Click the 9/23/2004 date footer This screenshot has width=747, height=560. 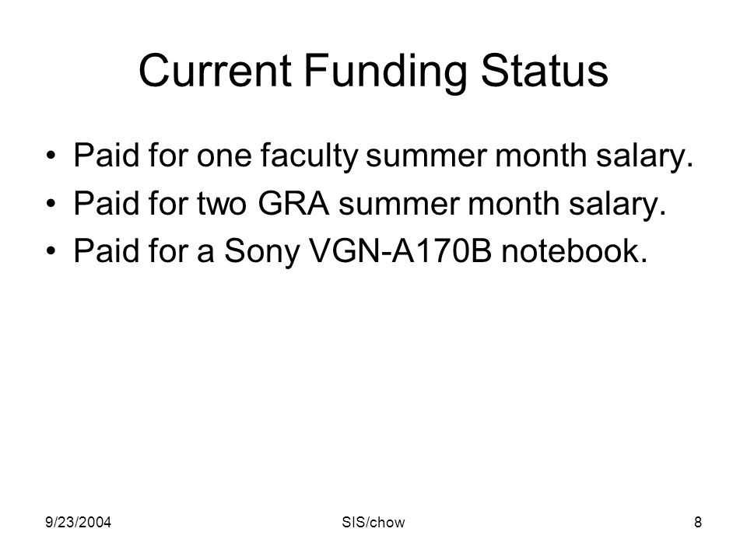point(78,523)
